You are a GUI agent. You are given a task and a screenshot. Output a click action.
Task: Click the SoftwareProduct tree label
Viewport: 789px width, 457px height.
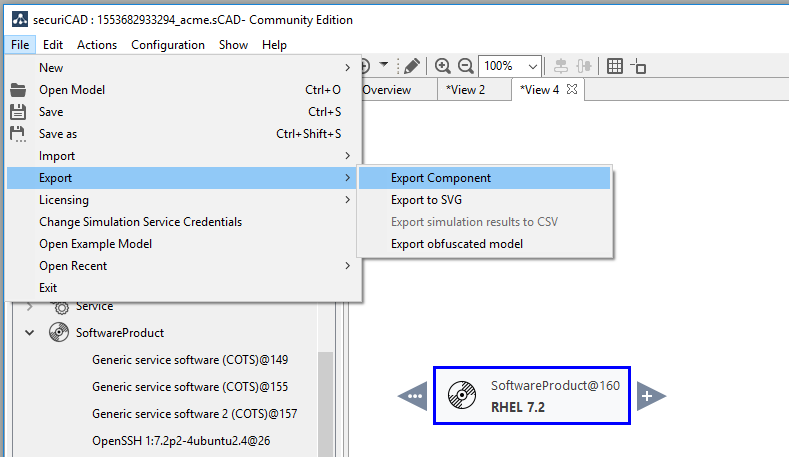120,333
